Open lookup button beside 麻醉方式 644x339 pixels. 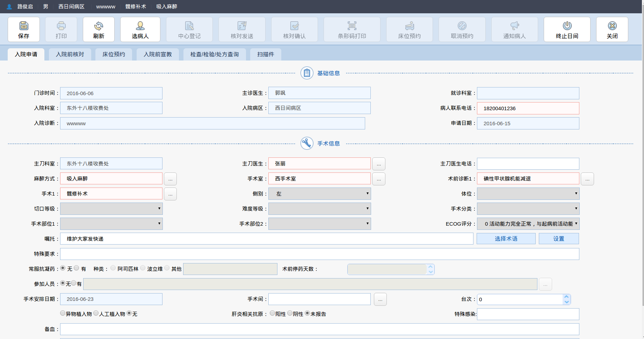click(170, 179)
